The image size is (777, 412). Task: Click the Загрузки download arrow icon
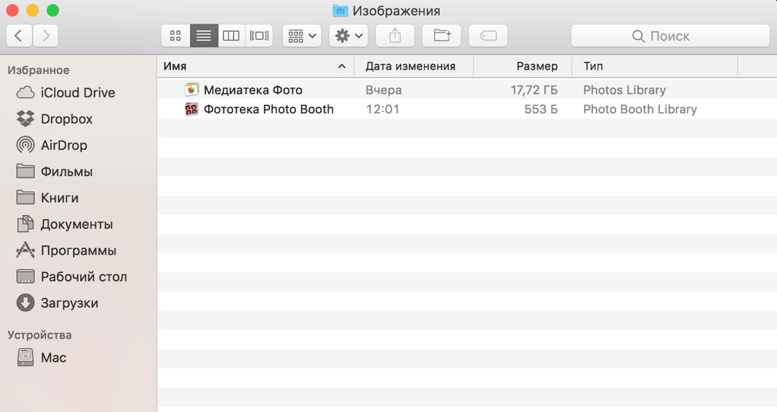(25, 302)
